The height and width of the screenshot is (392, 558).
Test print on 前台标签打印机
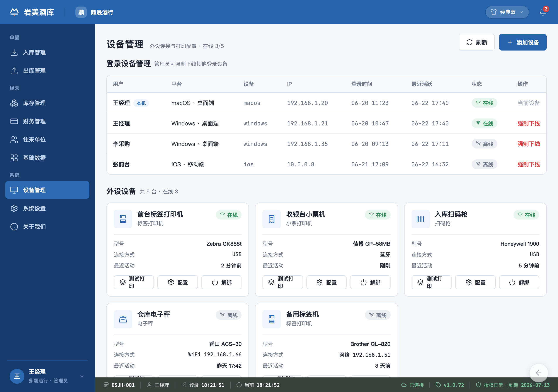pos(134,282)
